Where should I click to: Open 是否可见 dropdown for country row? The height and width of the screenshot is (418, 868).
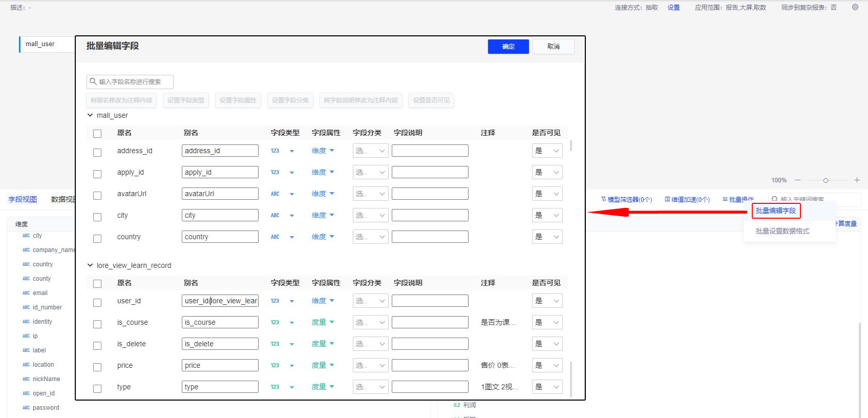pos(547,237)
